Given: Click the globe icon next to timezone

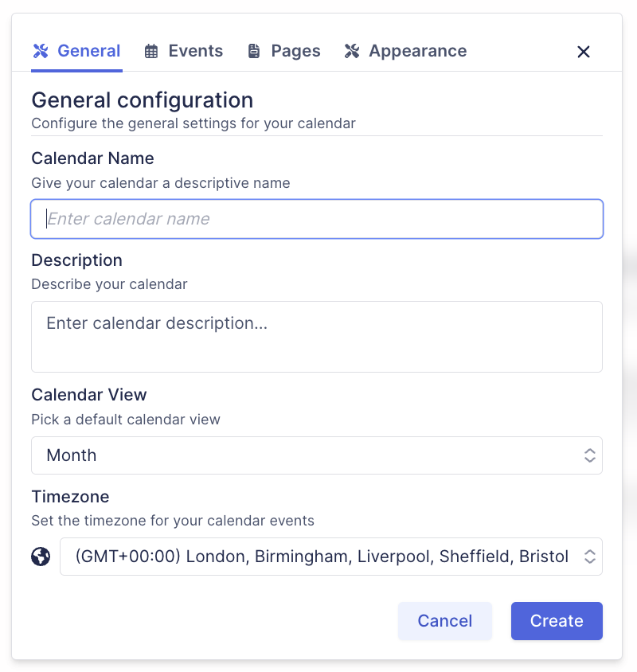Looking at the screenshot, I should [x=41, y=557].
